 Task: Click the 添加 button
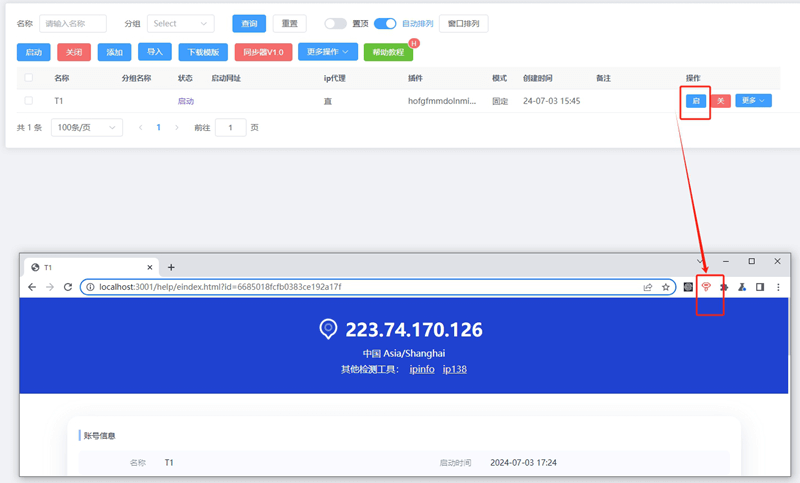[x=114, y=52]
